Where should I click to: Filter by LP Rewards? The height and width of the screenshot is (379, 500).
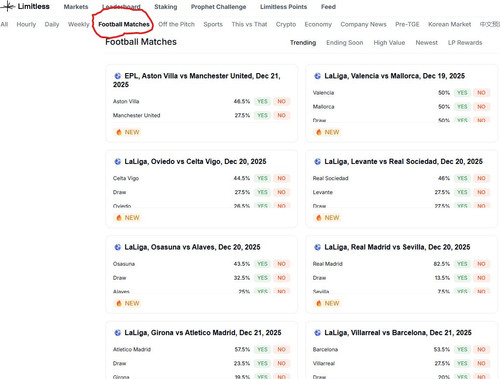click(465, 43)
